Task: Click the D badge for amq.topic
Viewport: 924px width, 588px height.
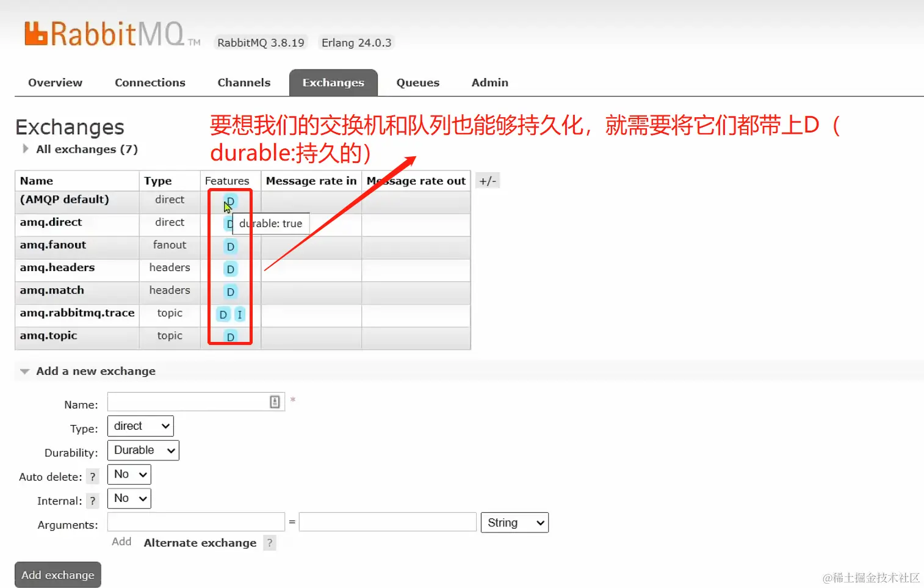Action: pos(230,337)
